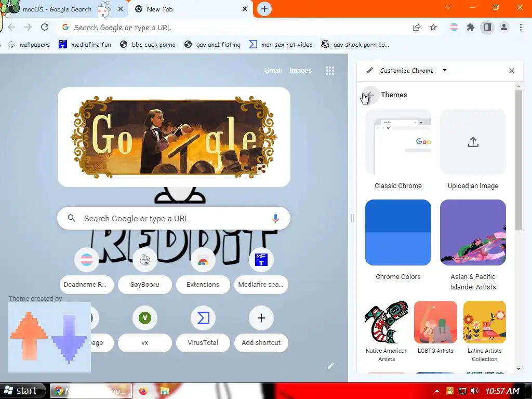Image resolution: width=532 pixels, height=399 pixels.
Task: Open the Extensions puzzle piece menu
Action: coord(471,27)
